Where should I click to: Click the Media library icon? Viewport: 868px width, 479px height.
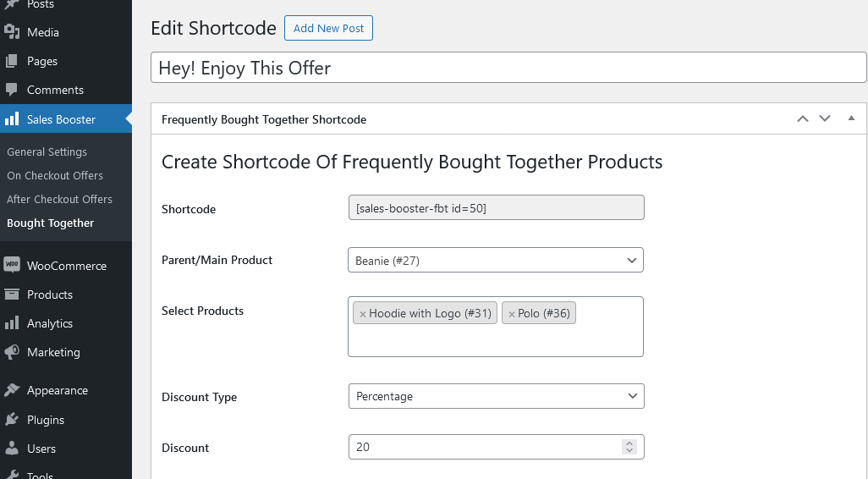tap(12, 32)
